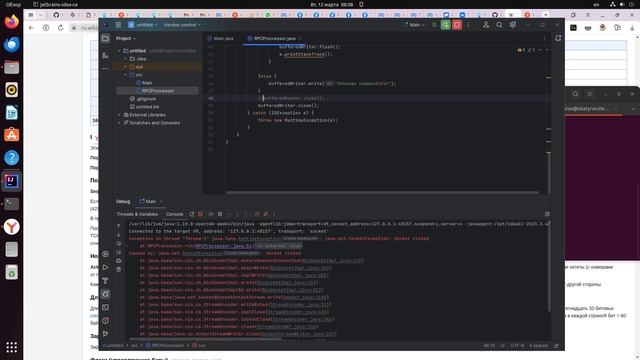Click Create breakpoint for RuntimeException
Viewport: 640px width, 360px height.
coord(300,238)
